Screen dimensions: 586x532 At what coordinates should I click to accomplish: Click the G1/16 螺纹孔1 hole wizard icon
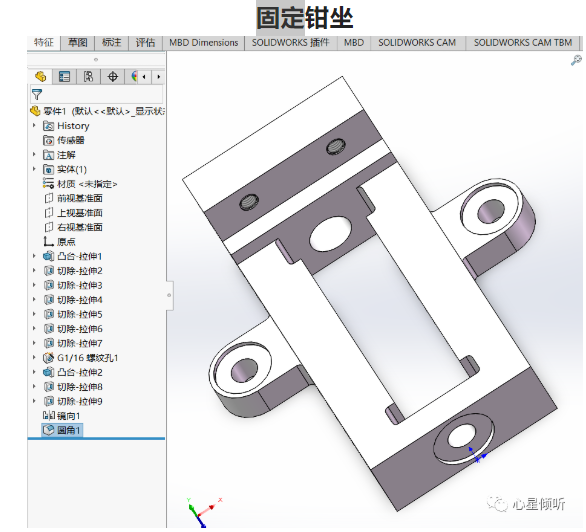click(x=49, y=358)
